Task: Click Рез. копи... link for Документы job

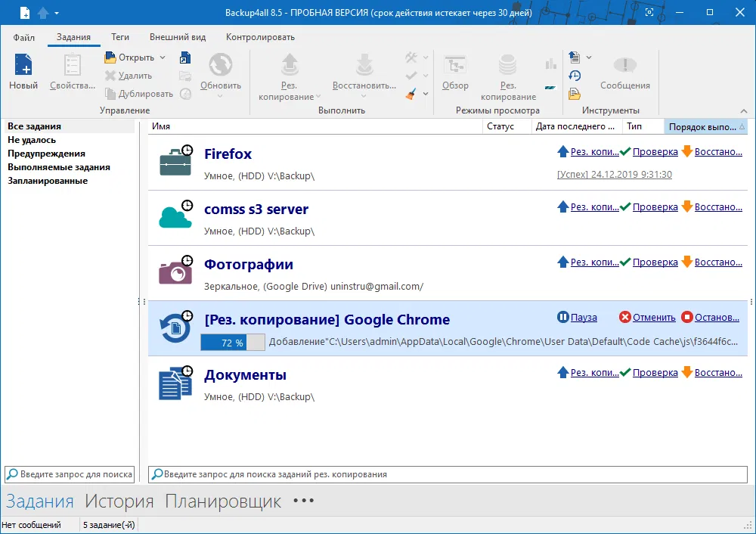Action: click(x=594, y=372)
